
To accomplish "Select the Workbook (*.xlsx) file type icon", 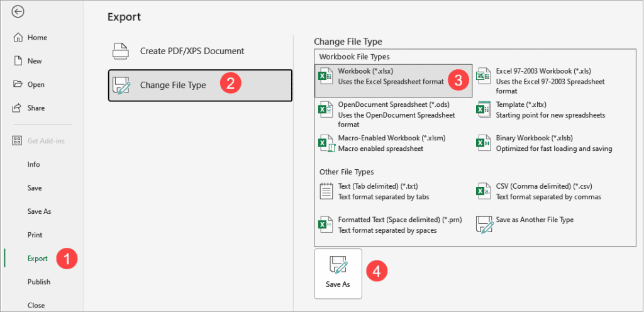I will [x=325, y=77].
